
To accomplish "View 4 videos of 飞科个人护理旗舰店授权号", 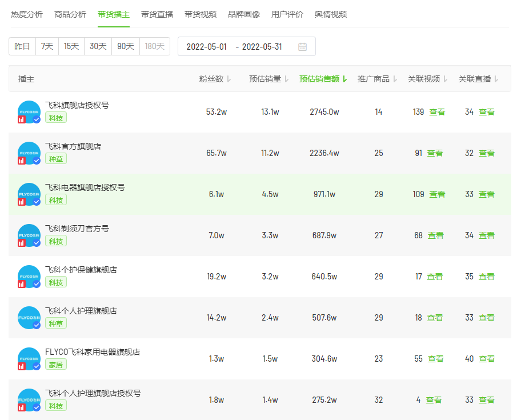I will point(434,400).
